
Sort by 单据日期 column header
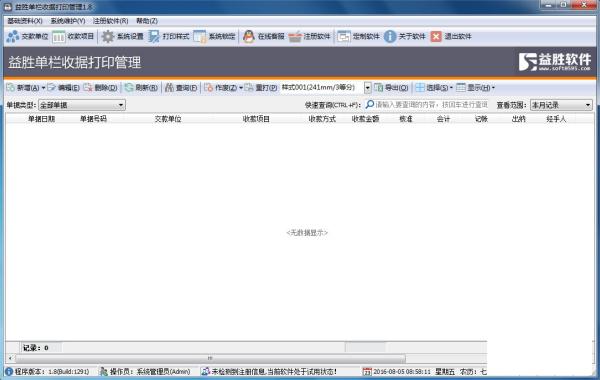tap(41, 119)
